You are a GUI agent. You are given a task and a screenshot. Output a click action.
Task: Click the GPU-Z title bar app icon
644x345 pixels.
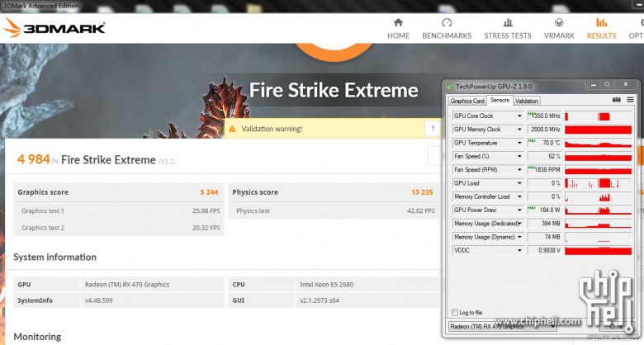click(450, 87)
